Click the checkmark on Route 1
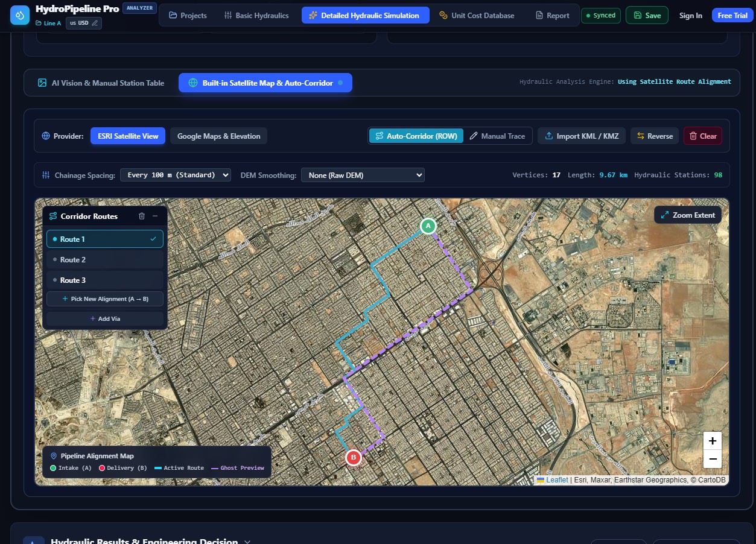The height and width of the screenshot is (544, 756). point(153,239)
